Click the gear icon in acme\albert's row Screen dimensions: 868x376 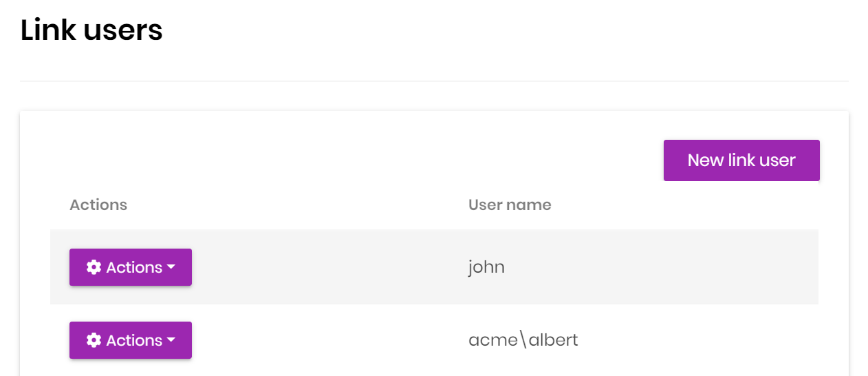[94, 340]
